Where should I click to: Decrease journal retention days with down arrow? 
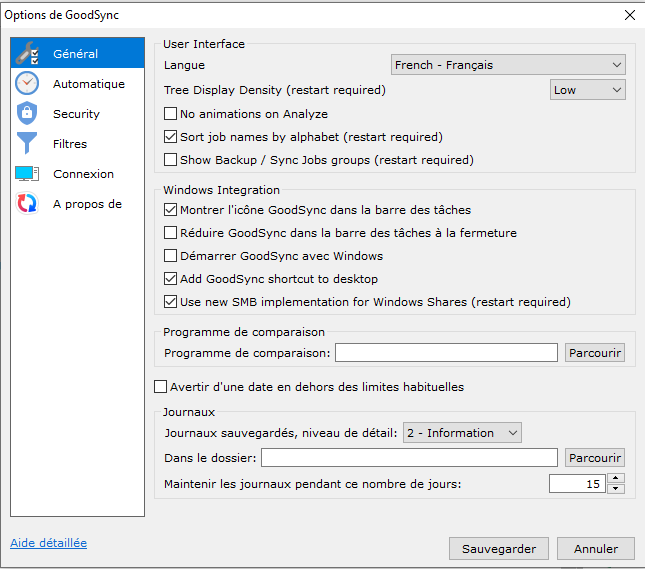pos(616,488)
